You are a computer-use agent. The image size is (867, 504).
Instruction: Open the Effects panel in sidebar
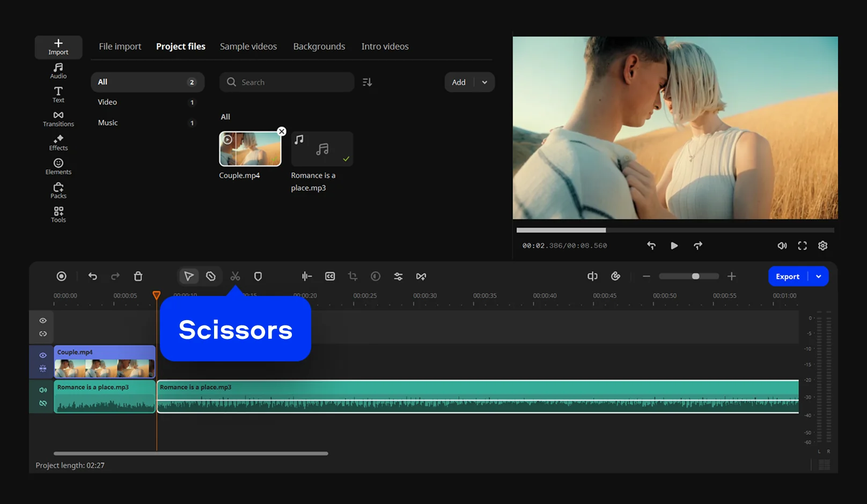click(58, 143)
